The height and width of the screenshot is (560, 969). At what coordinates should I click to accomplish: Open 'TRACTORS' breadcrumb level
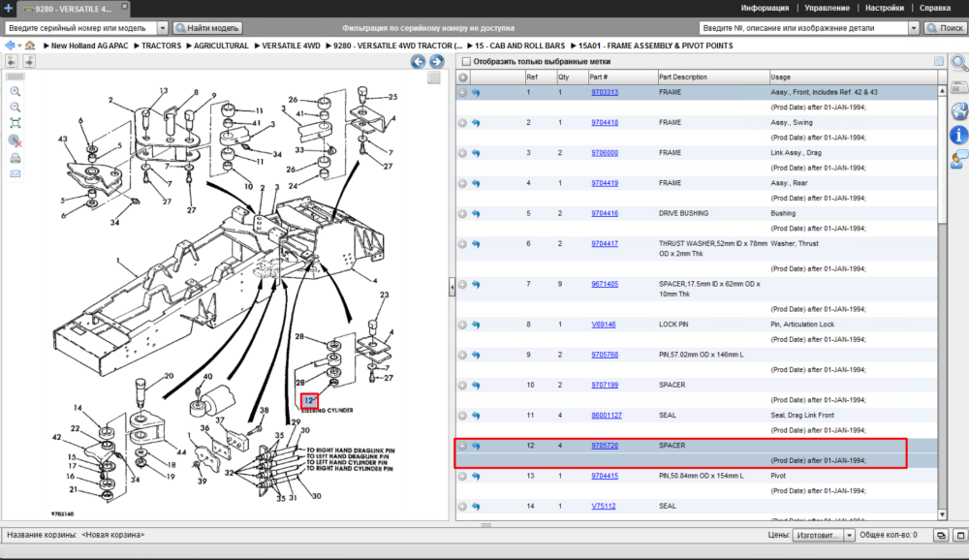(x=161, y=46)
